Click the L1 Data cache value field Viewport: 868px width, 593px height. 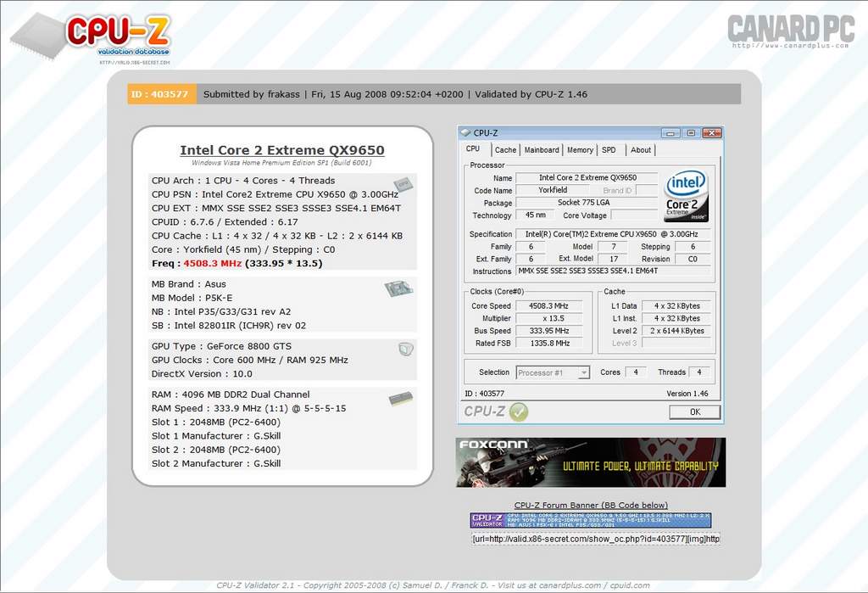click(x=676, y=306)
